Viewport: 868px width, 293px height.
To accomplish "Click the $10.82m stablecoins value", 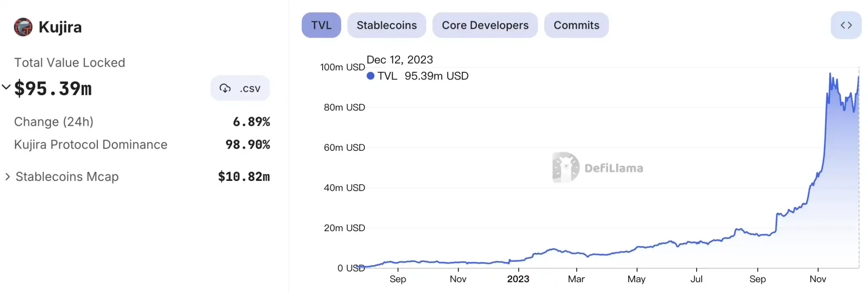I will pos(244,177).
